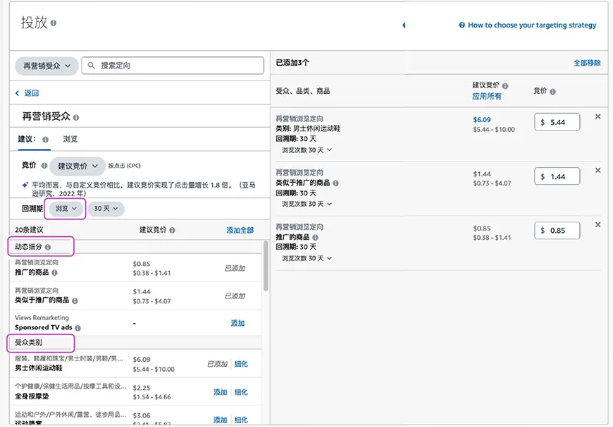
Task: Remove the 类似于推广的商品 added row with X
Action: click(598, 171)
